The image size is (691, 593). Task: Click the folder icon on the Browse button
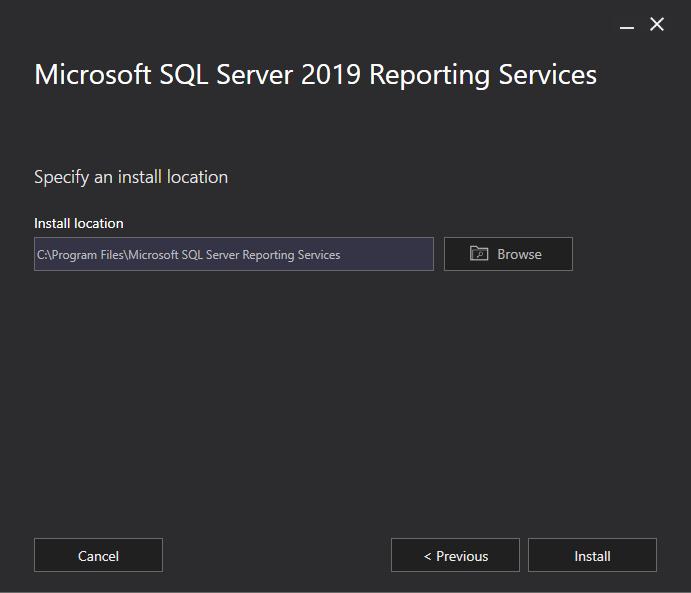pyautogui.click(x=479, y=254)
